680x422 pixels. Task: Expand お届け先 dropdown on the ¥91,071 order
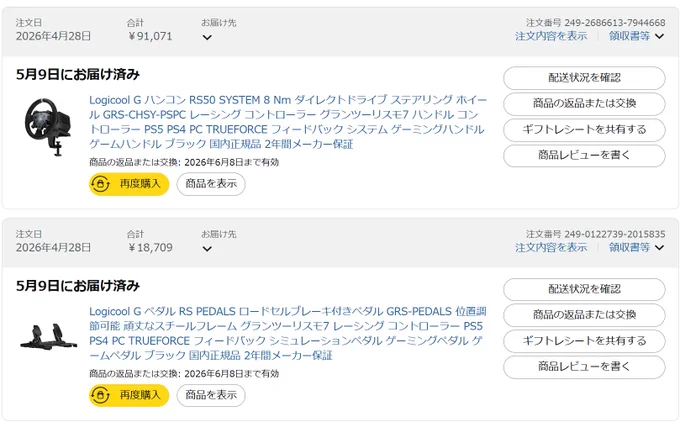tap(207, 37)
